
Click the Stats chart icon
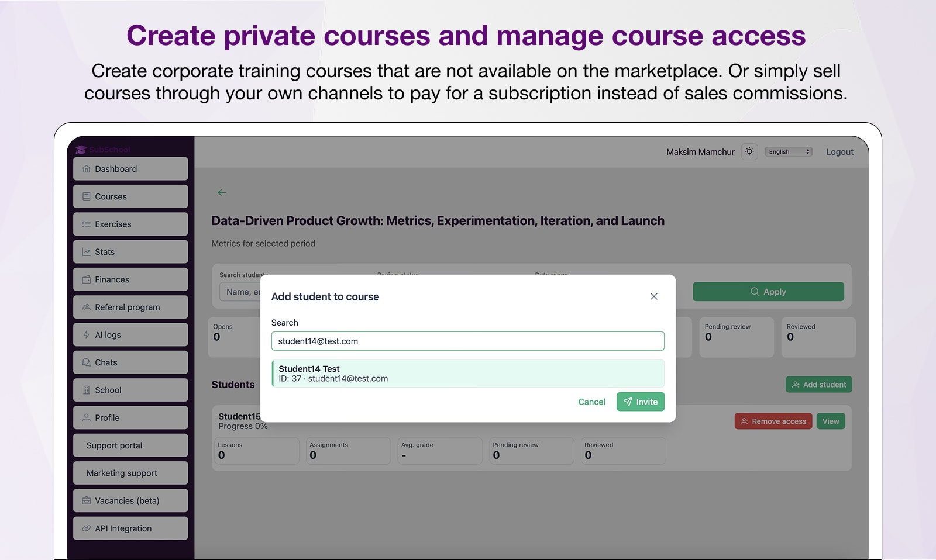coord(87,252)
